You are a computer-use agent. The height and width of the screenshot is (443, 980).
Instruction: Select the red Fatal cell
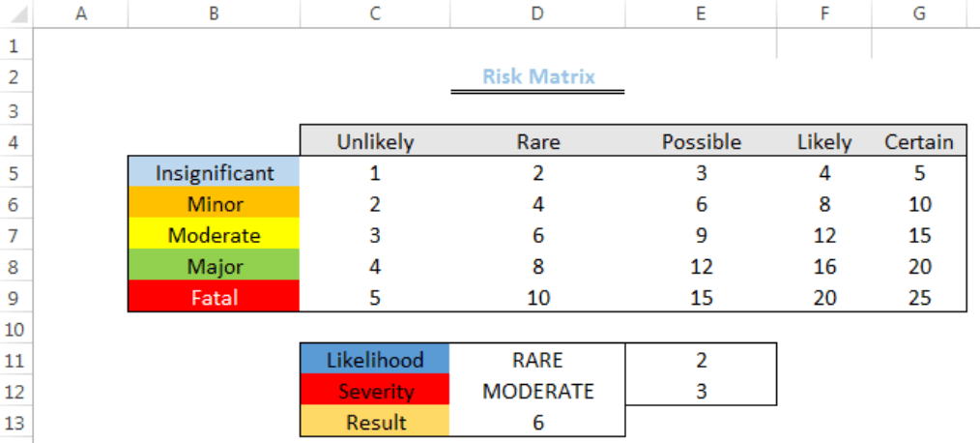[215, 298]
